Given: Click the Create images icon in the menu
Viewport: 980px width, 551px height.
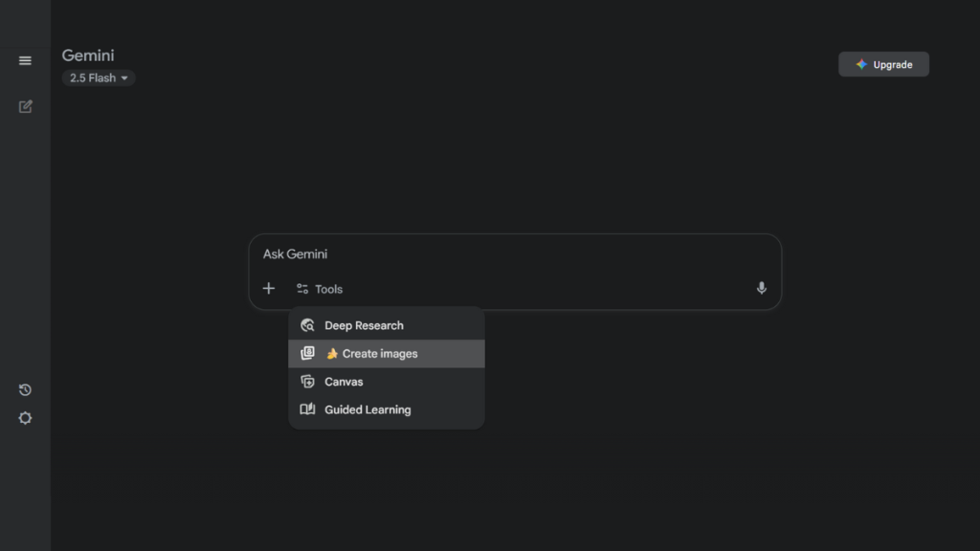Looking at the screenshot, I should click(x=307, y=354).
